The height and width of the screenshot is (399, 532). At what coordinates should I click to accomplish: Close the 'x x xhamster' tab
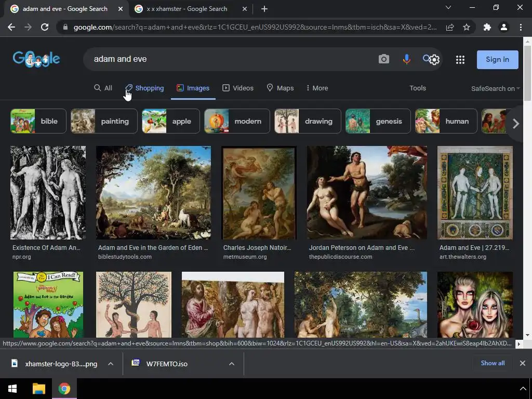click(245, 9)
